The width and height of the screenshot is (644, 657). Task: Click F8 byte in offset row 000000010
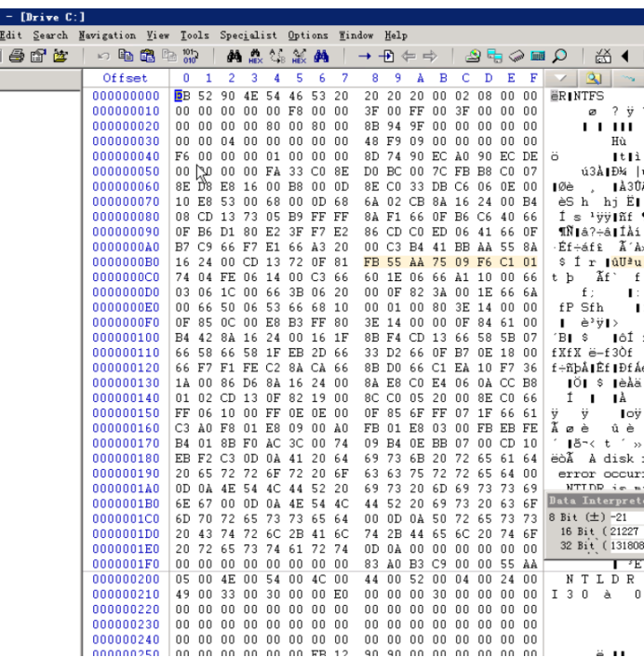pos(295,111)
